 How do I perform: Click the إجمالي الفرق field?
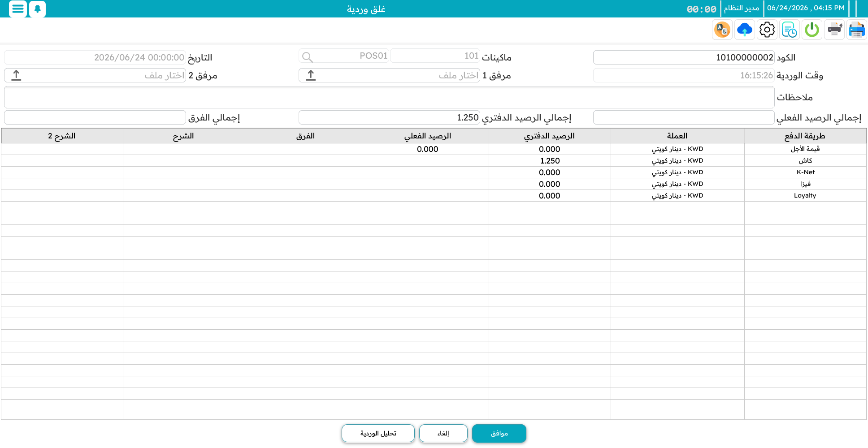(95, 117)
